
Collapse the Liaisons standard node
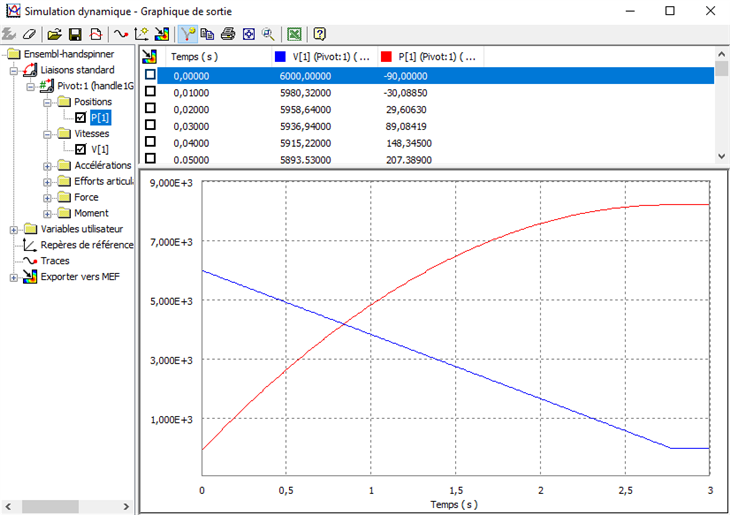(14, 71)
